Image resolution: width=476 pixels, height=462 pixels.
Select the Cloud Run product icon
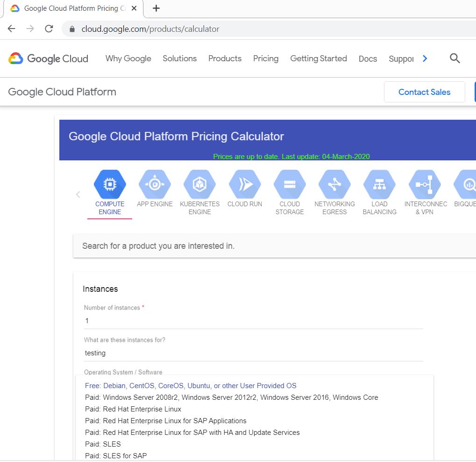point(245,184)
